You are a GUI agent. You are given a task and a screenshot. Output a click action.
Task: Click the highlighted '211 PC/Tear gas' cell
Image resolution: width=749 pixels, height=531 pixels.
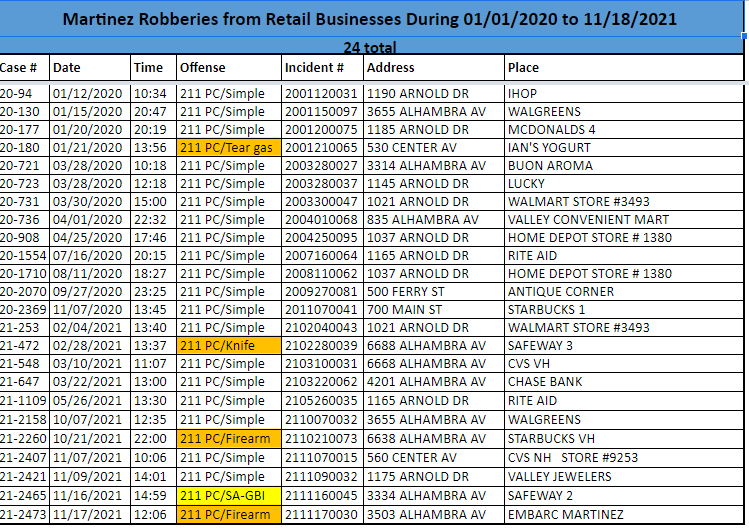click(x=229, y=148)
